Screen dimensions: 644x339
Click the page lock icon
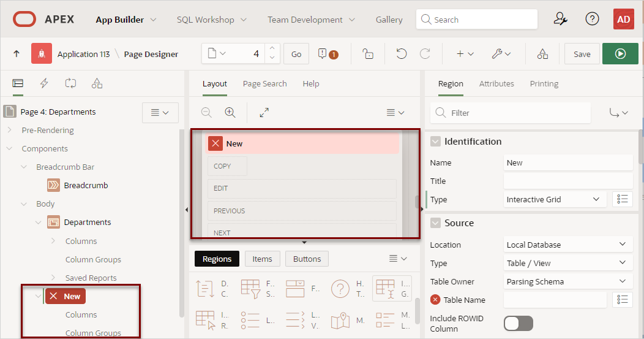(367, 54)
